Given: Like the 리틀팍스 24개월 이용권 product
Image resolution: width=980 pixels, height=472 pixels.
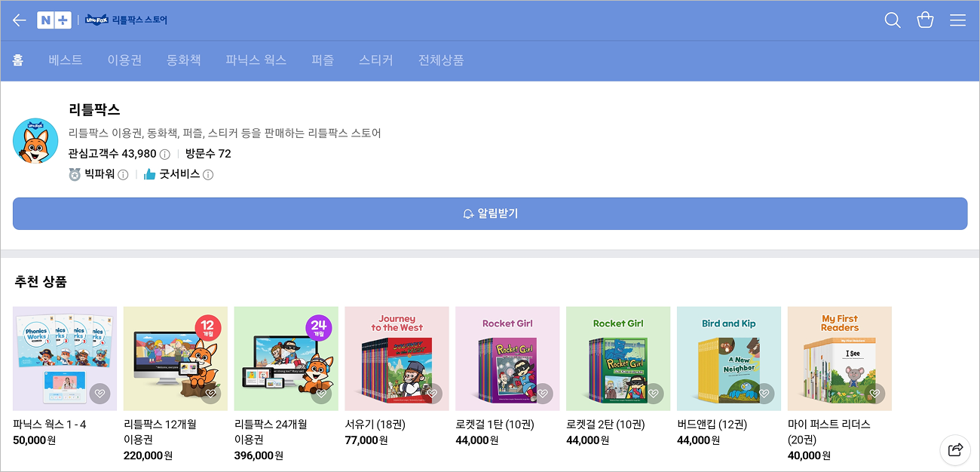Looking at the screenshot, I should coord(321,394).
